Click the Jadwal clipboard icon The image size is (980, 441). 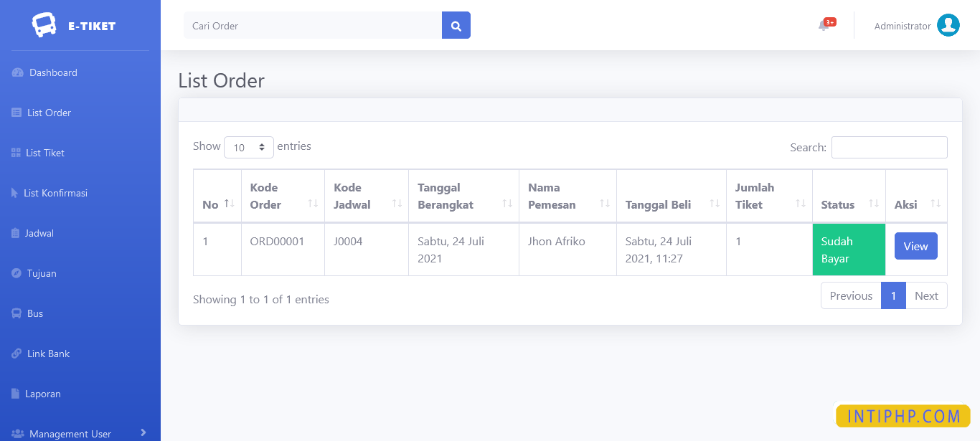pos(16,233)
